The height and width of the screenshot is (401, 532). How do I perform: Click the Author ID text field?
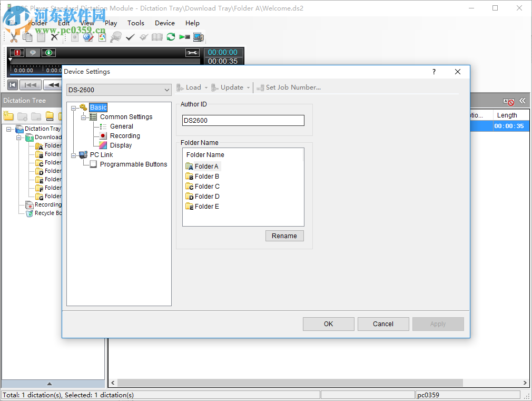243,121
